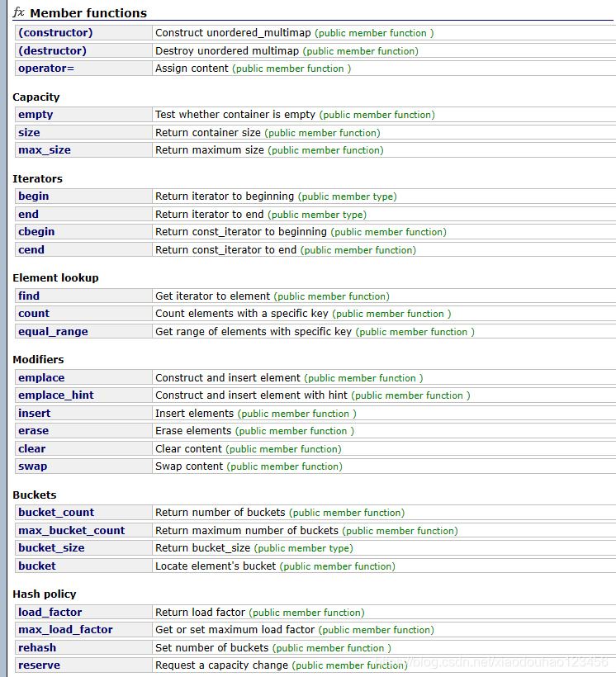This screenshot has width=616, height=677.
Task: Click 'Return const_iterator to end' description
Action: point(225,250)
